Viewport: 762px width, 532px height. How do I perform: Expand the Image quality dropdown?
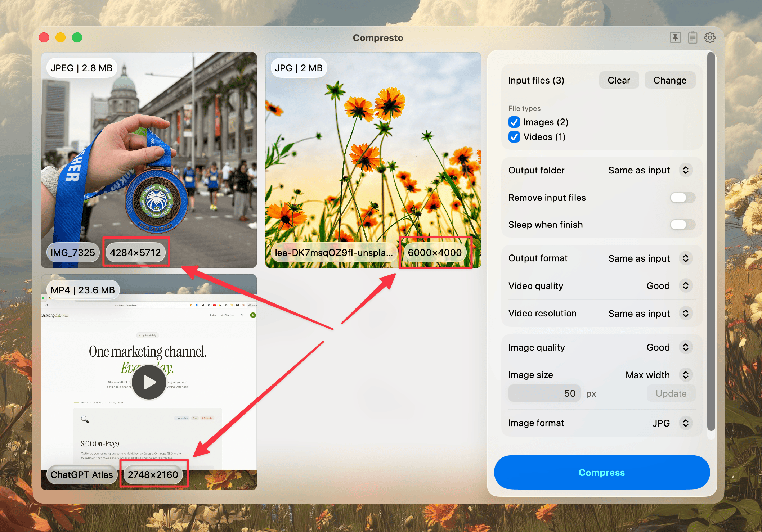tap(685, 347)
